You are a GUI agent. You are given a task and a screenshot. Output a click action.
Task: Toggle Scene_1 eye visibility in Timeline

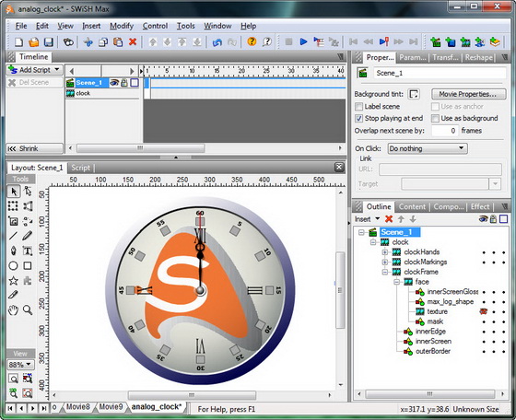[114, 83]
